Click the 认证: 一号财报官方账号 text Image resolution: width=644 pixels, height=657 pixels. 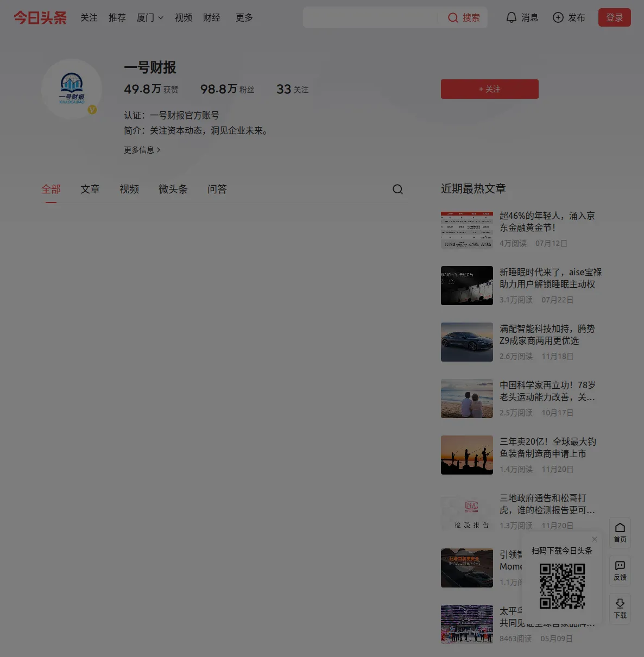[x=172, y=115]
